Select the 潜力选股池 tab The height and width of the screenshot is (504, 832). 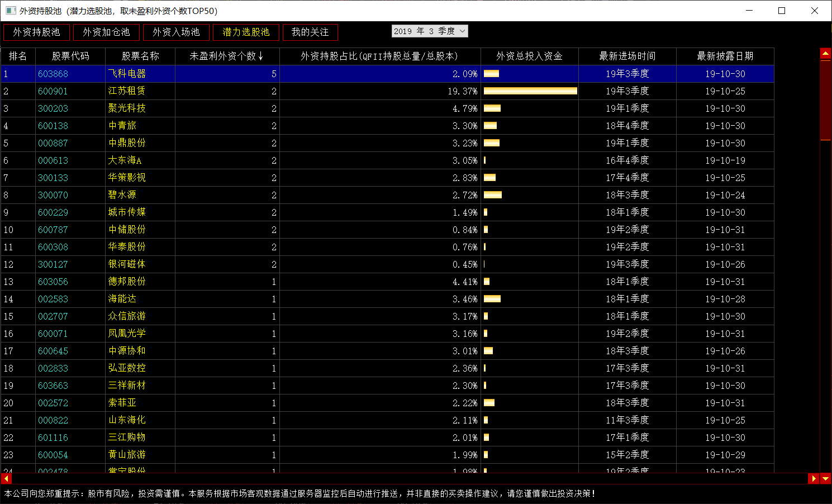[246, 32]
